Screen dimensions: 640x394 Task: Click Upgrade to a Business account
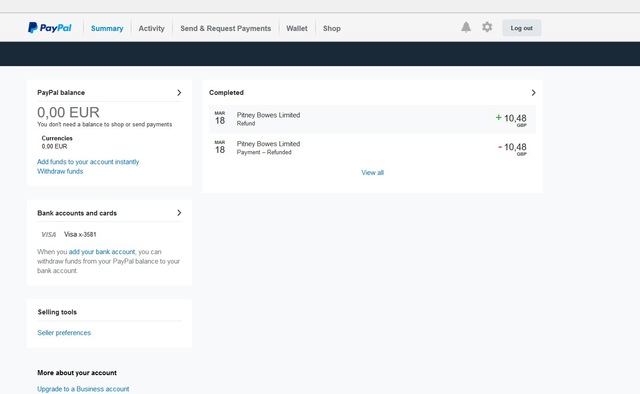[83, 389]
